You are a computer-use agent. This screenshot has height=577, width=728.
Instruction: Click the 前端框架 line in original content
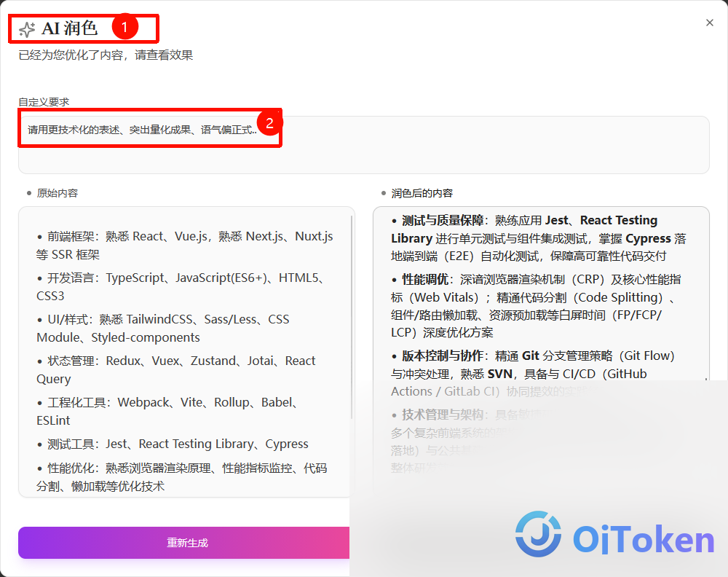(x=185, y=246)
